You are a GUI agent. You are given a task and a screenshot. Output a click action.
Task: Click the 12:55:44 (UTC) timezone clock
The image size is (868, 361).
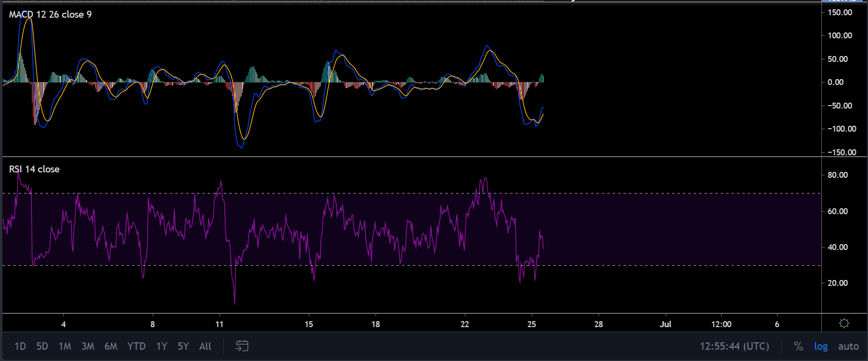734,346
